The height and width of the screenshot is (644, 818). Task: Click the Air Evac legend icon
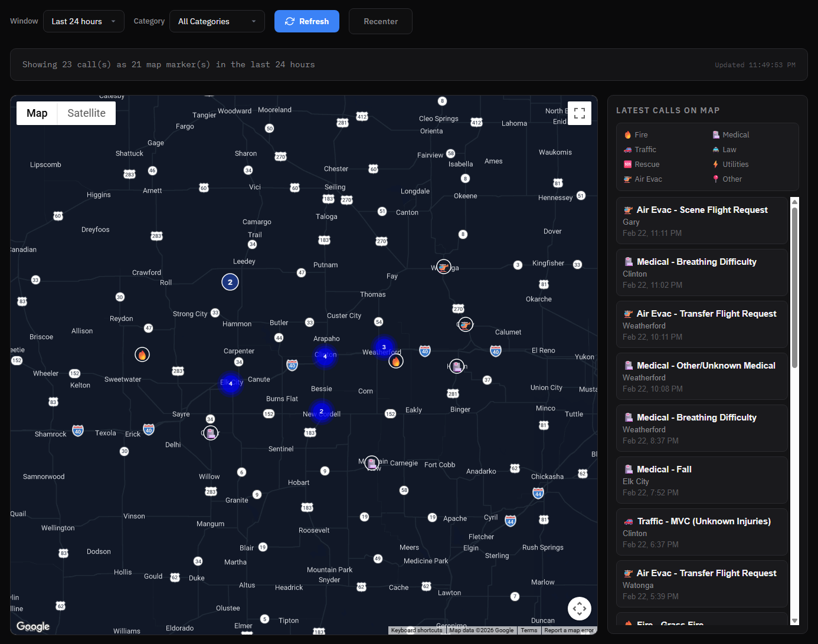click(x=627, y=179)
